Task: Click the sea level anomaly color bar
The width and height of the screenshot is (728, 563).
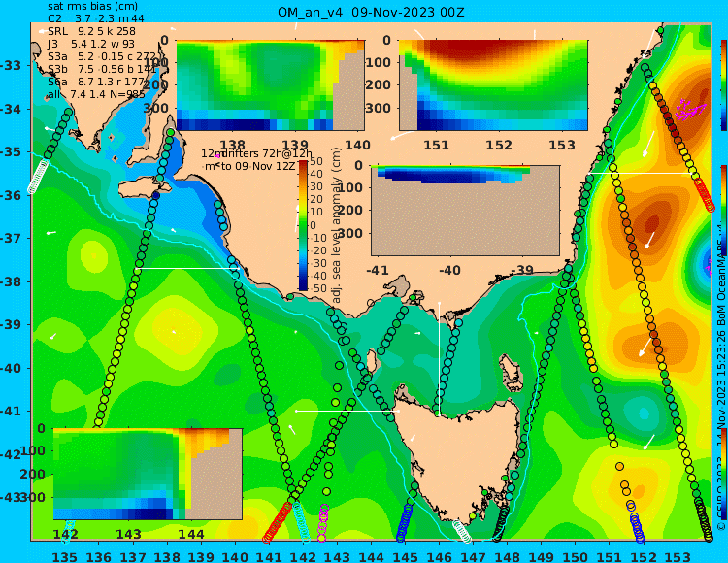Action: (303, 225)
